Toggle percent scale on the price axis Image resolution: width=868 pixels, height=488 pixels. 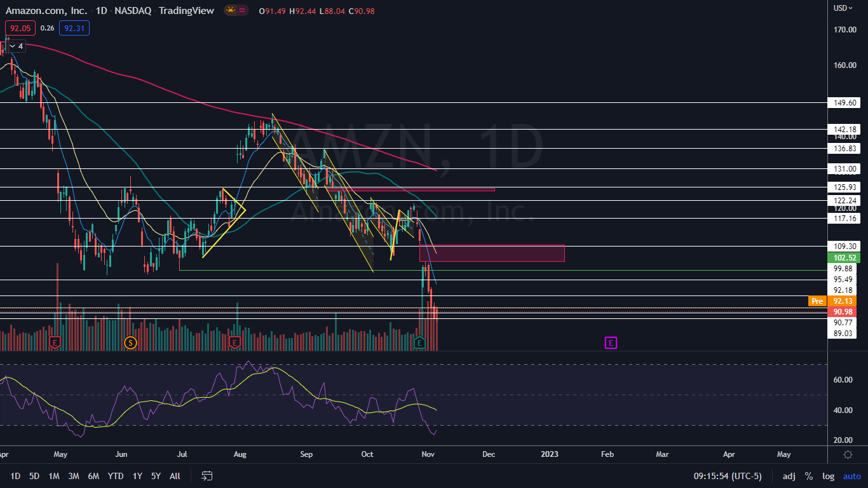tap(809, 476)
